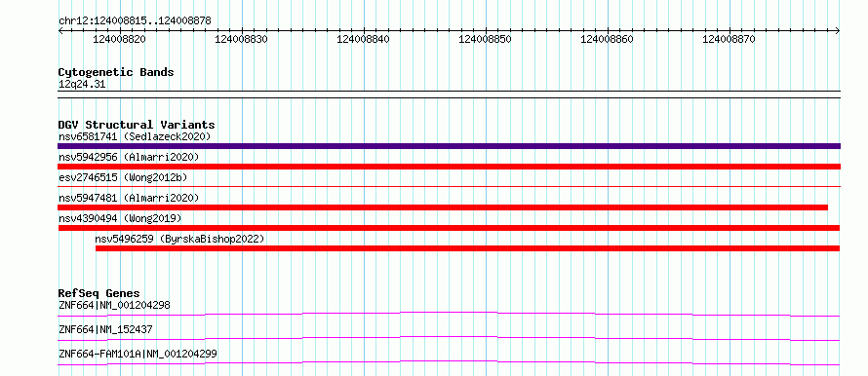Open ZNF664-FAM101A|NM_001204299 gene label
Image resolution: width=868 pixels, height=376 pixels.
(138, 354)
